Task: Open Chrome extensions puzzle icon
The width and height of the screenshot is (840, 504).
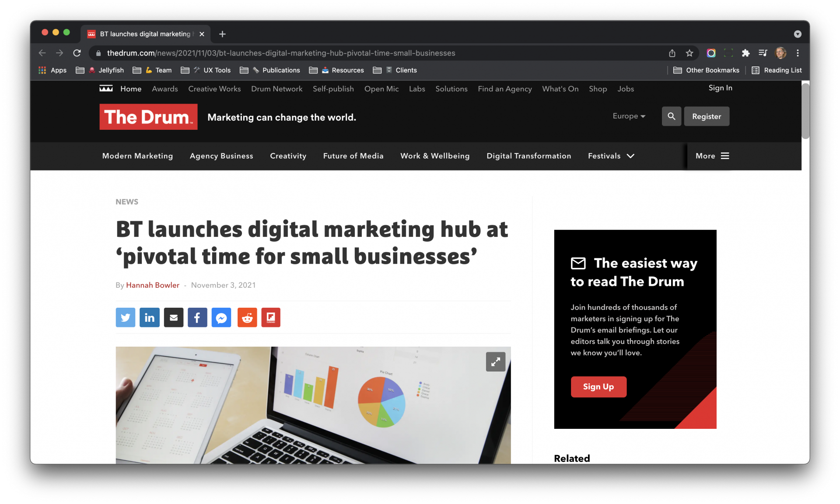Action: click(x=745, y=53)
